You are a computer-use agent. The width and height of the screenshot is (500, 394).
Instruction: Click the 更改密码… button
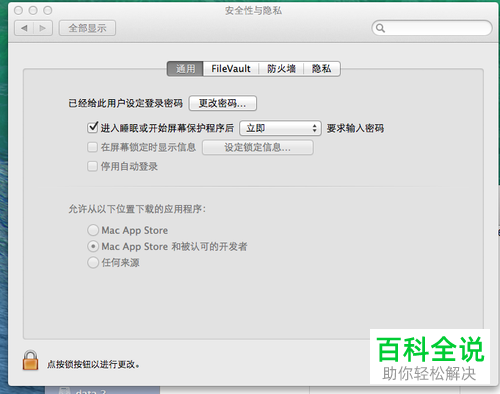223,103
